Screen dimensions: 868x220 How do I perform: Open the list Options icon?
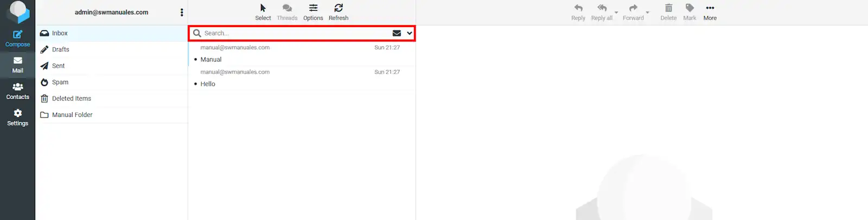pyautogui.click(x=313, y=8)
